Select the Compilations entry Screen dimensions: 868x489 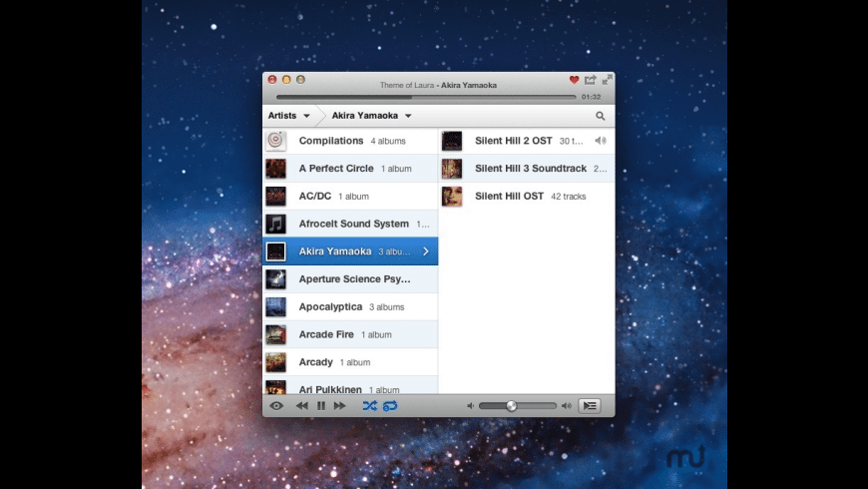pos(331,141)
